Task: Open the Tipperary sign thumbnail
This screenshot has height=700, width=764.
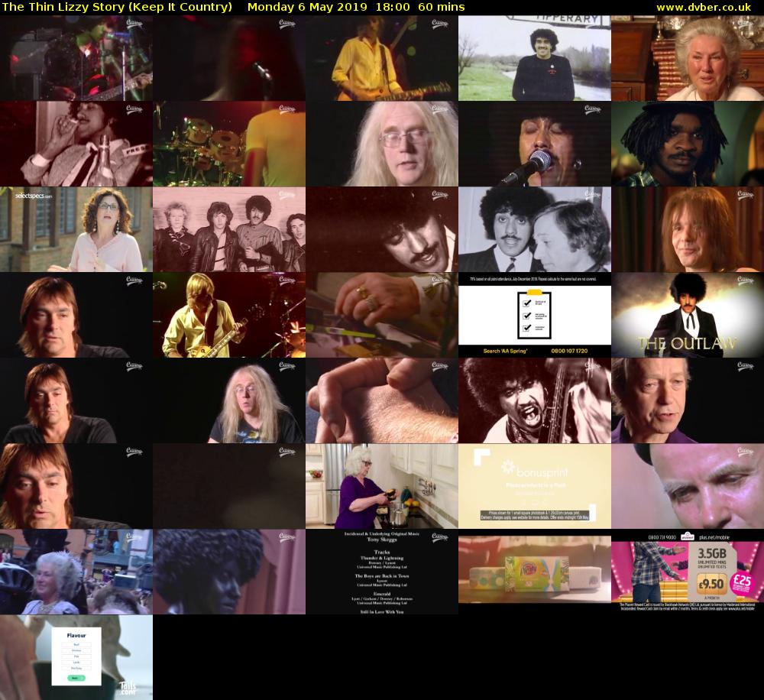Action: coord(535,58)
